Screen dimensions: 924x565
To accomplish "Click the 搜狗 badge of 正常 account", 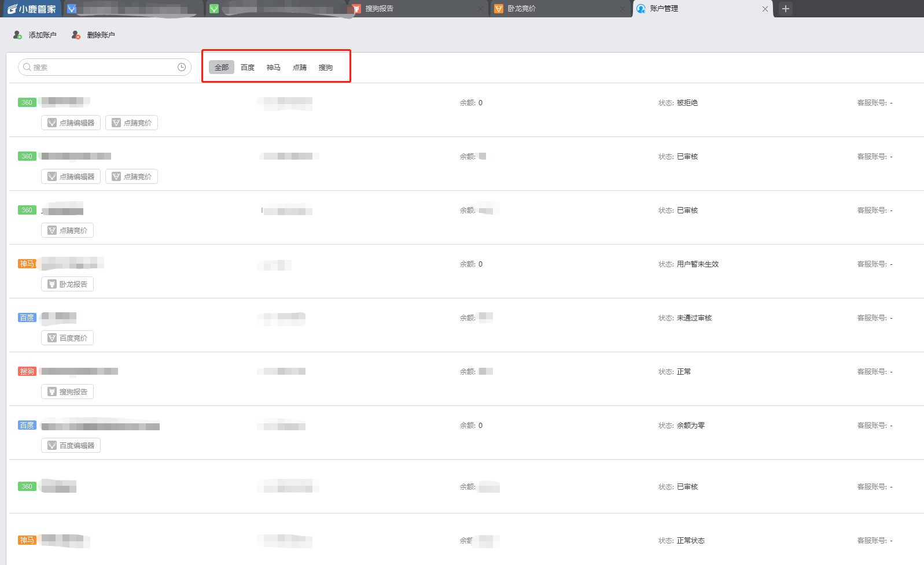I will pyautogui.click(x=27, y=371).
